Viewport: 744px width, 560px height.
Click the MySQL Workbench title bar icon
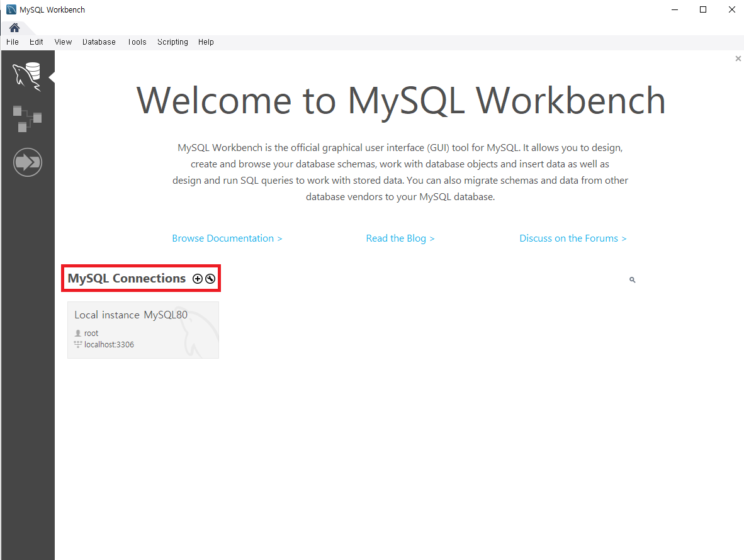pyautogui.click(x=11, y=9)
